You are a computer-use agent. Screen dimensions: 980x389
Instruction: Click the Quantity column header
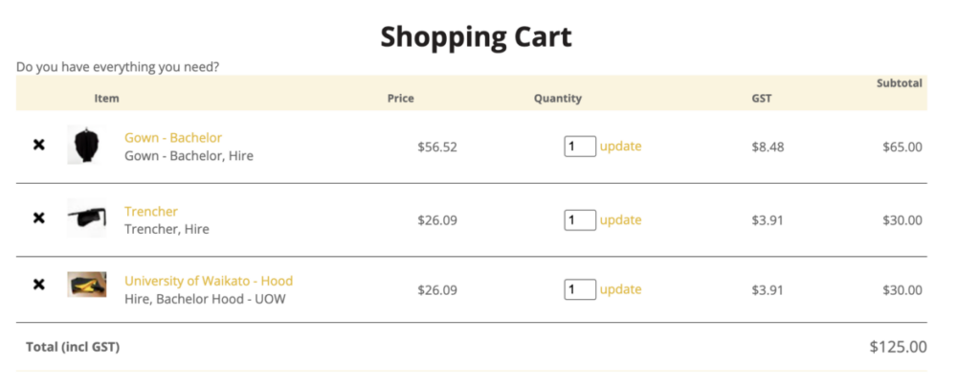pos(557,99)
